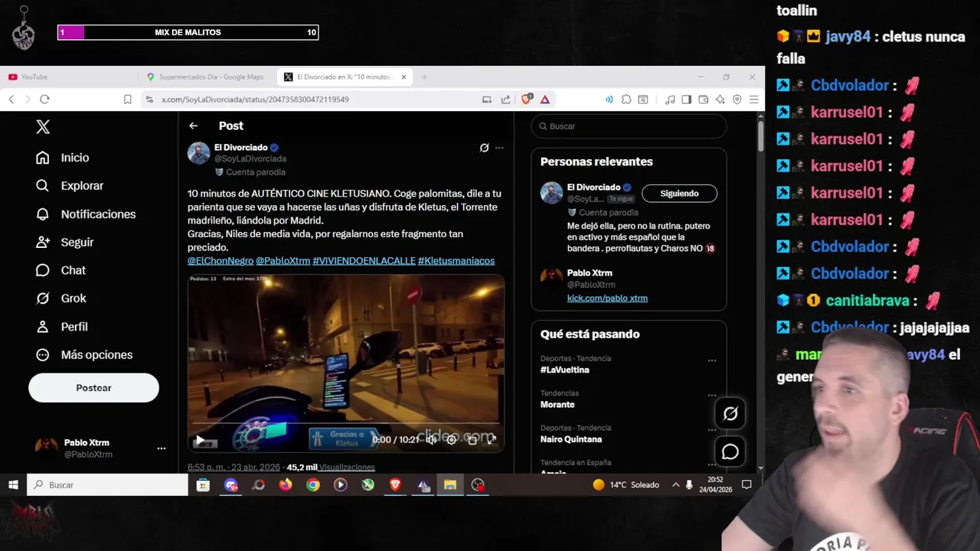Open Firefox from the taskbar

[286, 485]
